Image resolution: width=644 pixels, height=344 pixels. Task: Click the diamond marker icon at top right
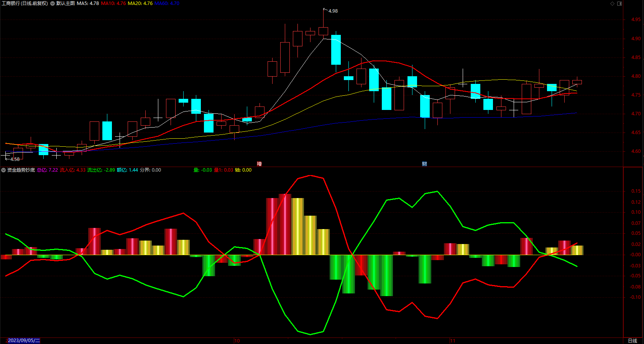[612, 3]
